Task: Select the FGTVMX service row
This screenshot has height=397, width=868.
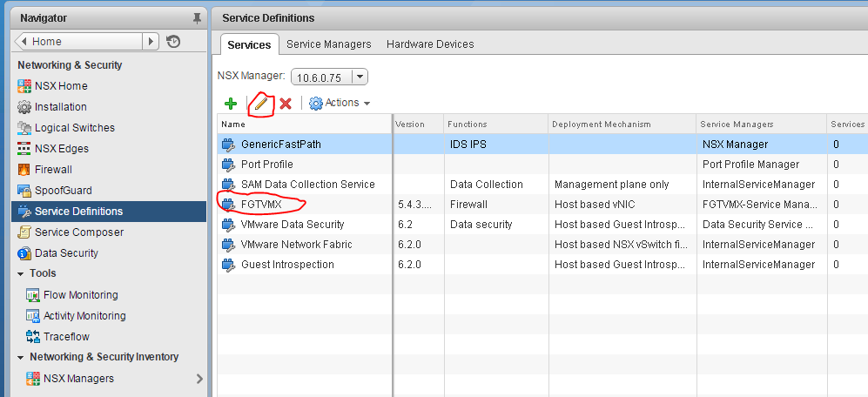Action: [x=542, y=205]
